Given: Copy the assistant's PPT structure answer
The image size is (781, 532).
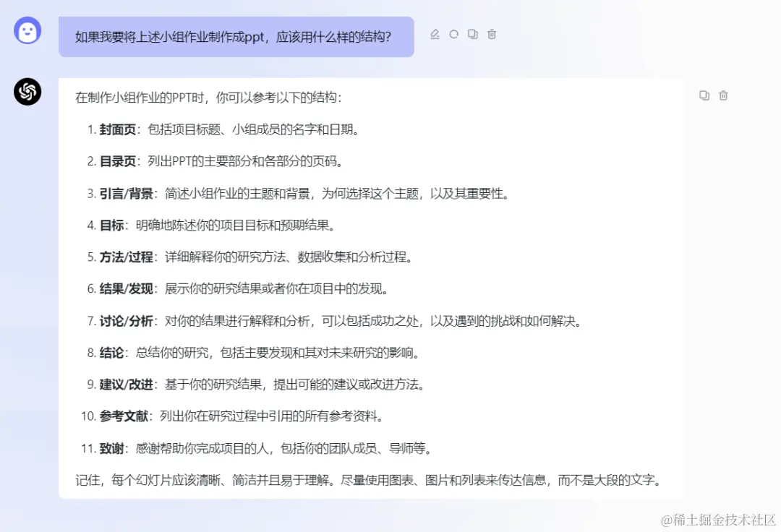Looking at the screenshot, I should click(x=704, y=95).
